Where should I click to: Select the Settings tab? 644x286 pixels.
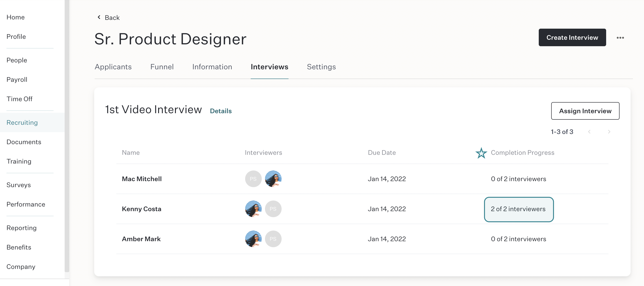(321, 67)
